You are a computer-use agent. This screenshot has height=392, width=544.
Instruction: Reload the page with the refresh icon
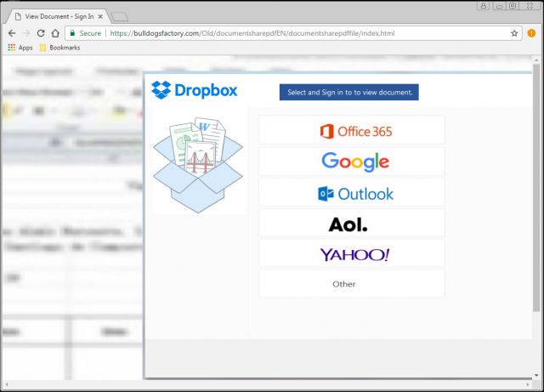click(x=41, y=33)
